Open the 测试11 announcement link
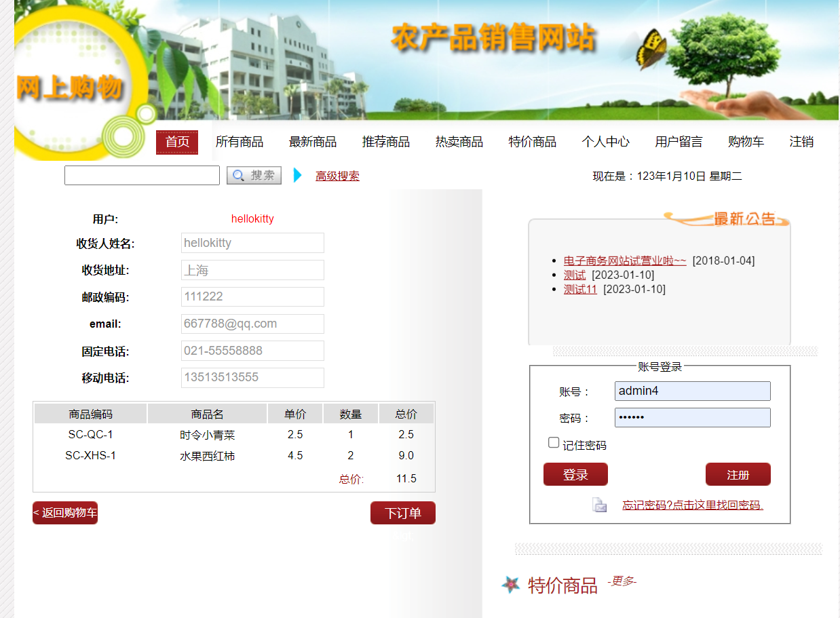840x618 pixels. coord(580,289)
